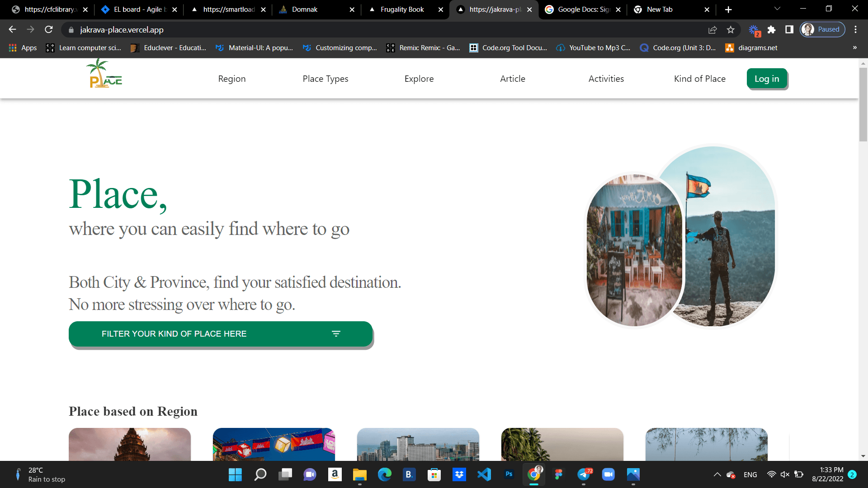Close the Domnak tab
The image size is (868, 488).
coord(352,9)
